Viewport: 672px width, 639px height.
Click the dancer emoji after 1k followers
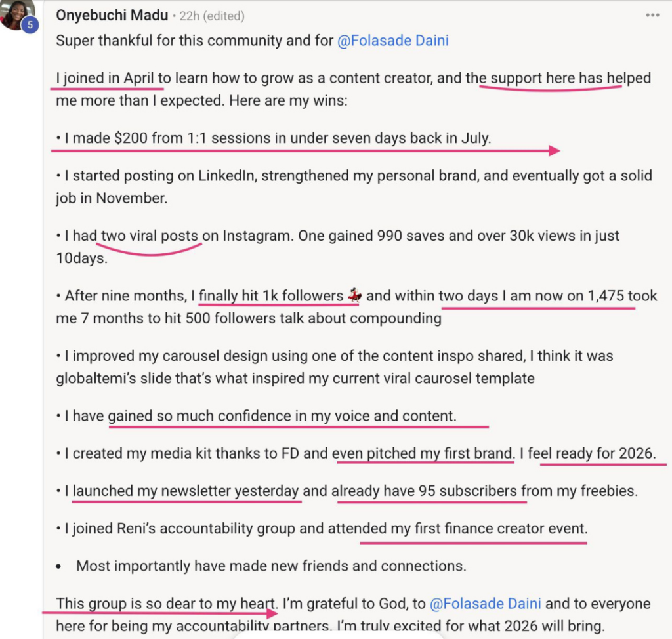[x=354, y=296]
